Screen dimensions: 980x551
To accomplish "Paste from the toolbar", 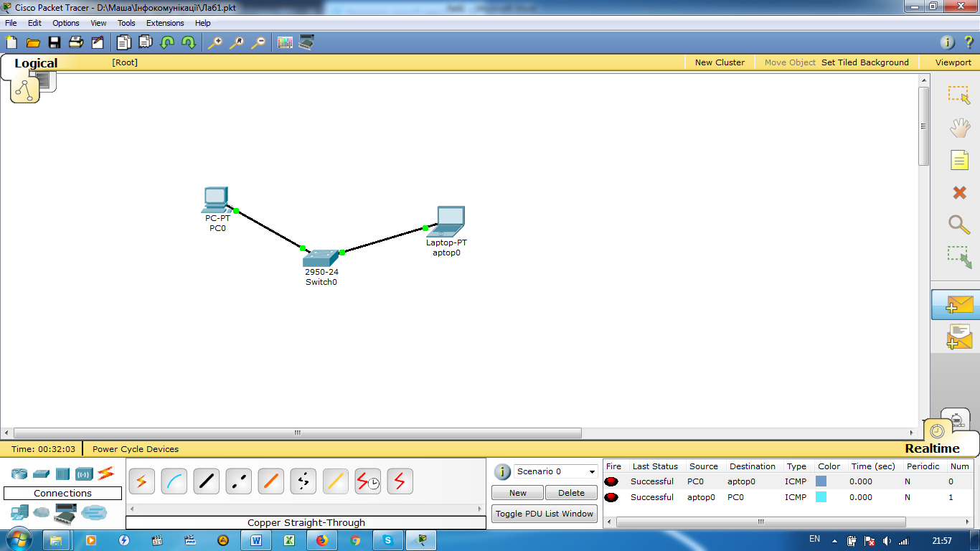I will point(146,42).
